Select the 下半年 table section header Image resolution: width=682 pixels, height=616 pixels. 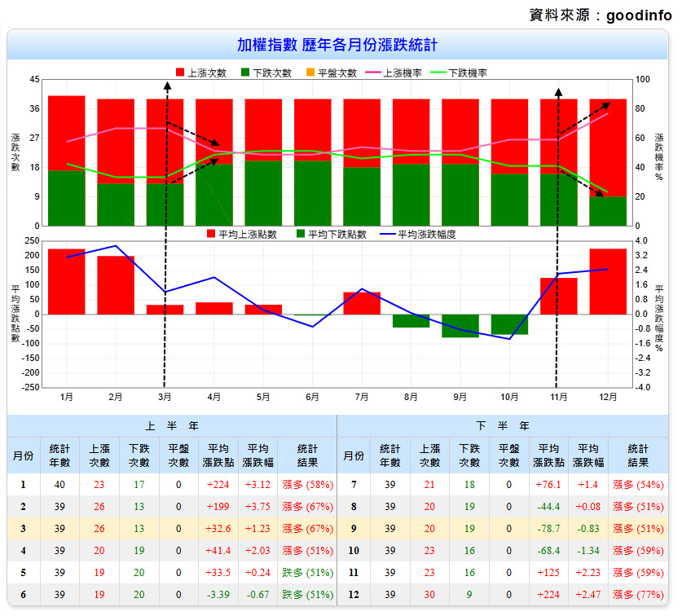(x=503, y=426)
